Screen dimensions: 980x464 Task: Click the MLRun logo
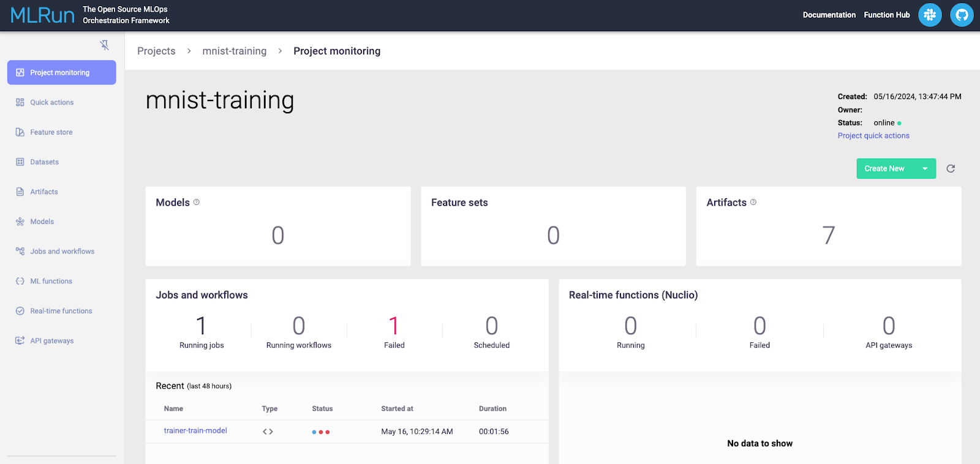pyautogui.click(x=42, y=15)
